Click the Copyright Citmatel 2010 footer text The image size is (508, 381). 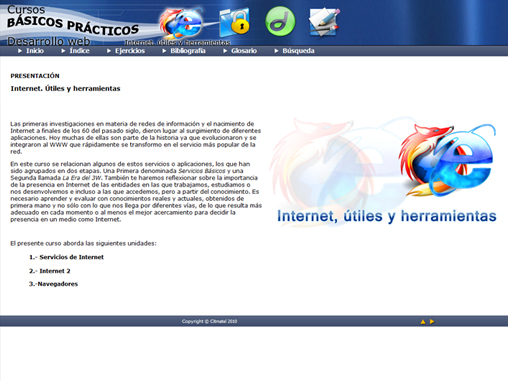[209, 321]
